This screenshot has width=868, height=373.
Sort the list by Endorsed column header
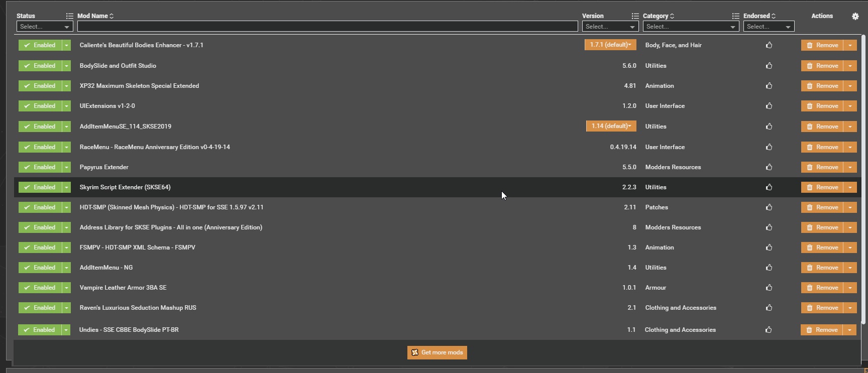tap(759, 16)
